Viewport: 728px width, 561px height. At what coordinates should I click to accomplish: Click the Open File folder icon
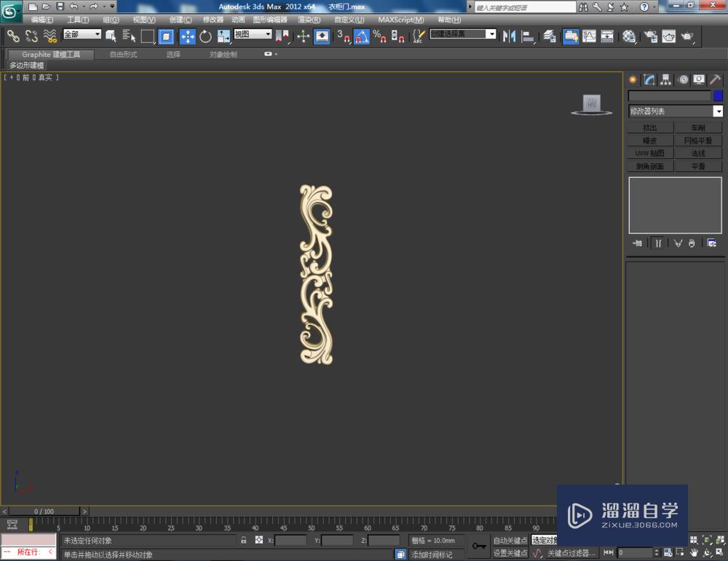pos(47,7)
